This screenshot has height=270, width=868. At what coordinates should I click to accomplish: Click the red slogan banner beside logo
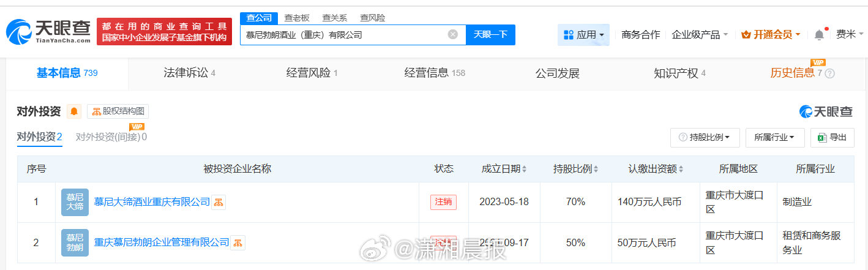[164, 32]
